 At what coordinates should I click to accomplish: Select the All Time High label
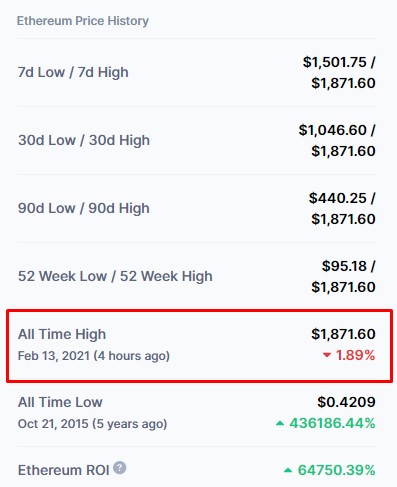click(62, 334)
